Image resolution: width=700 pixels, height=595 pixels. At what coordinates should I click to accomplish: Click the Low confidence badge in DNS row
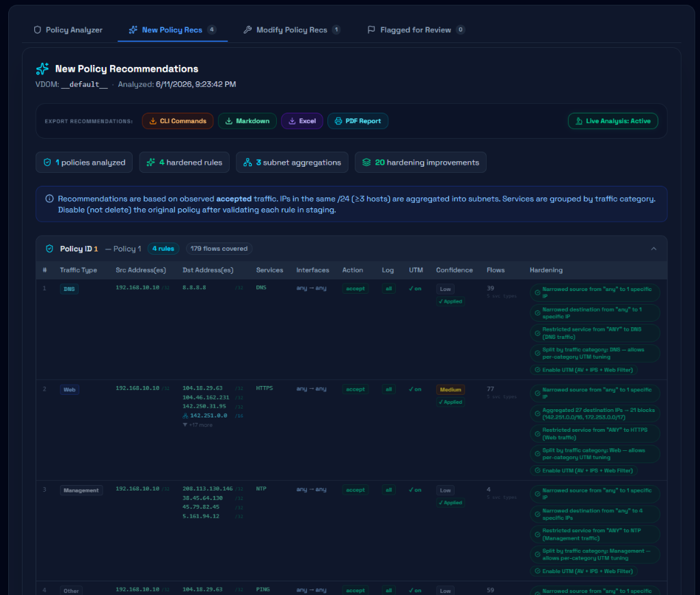[446, 289]
